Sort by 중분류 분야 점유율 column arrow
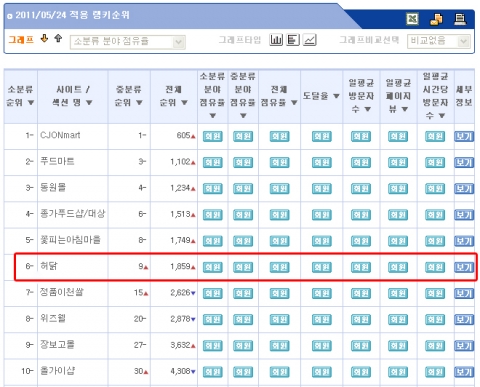 point(243,116)
